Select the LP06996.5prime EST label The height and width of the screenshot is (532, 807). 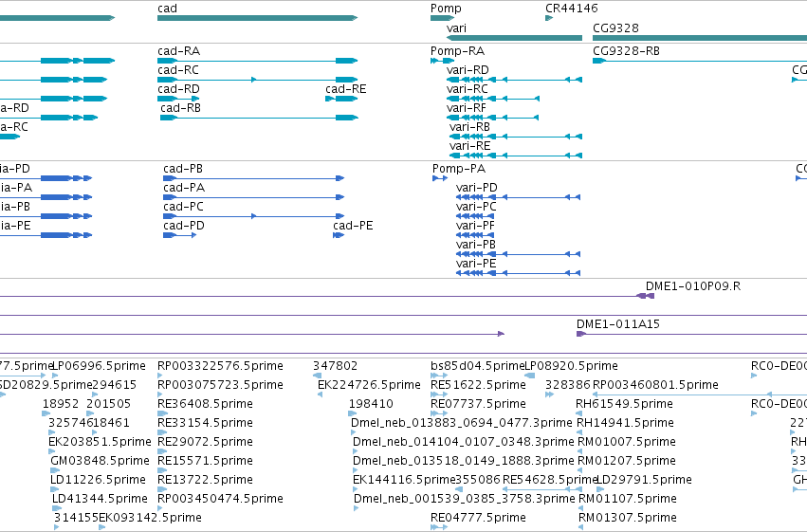(100, 366)
